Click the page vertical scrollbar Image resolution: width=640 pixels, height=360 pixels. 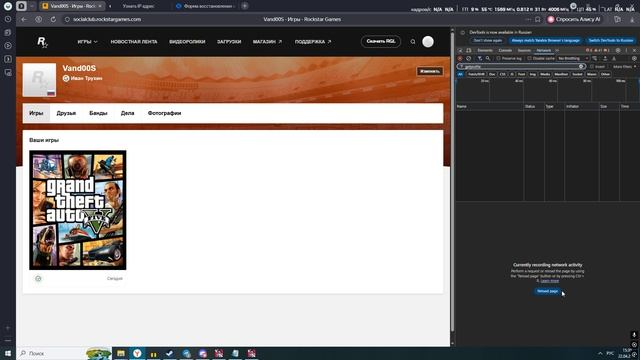tap(452, 182)
